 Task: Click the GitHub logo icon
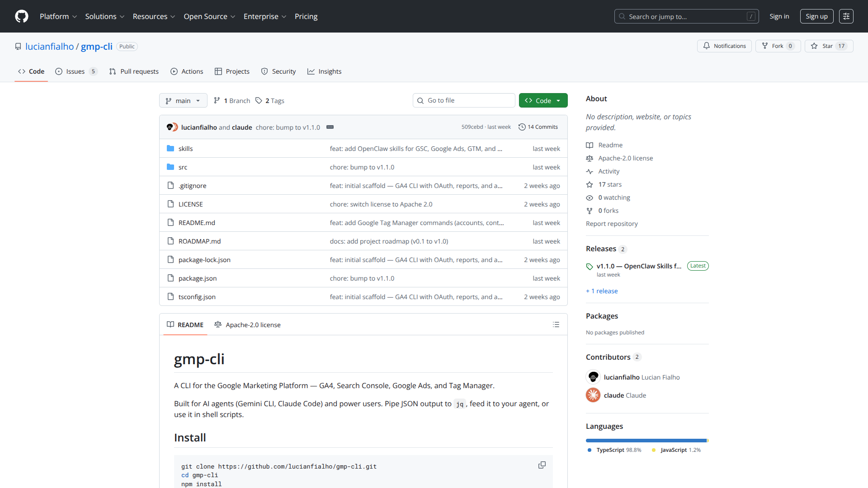[x=22, y=16]
